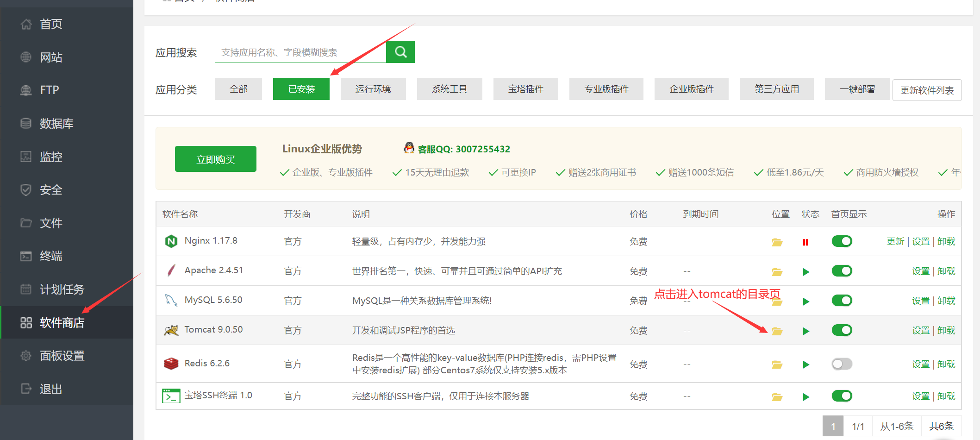Click the Apache feather logo icon
The width and height of the screenshot is (980, 440).
pos(171,270)
